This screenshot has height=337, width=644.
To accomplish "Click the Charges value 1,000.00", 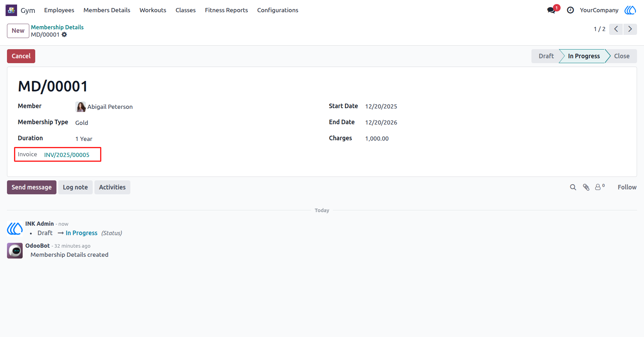I will click(x=377, y=138).
